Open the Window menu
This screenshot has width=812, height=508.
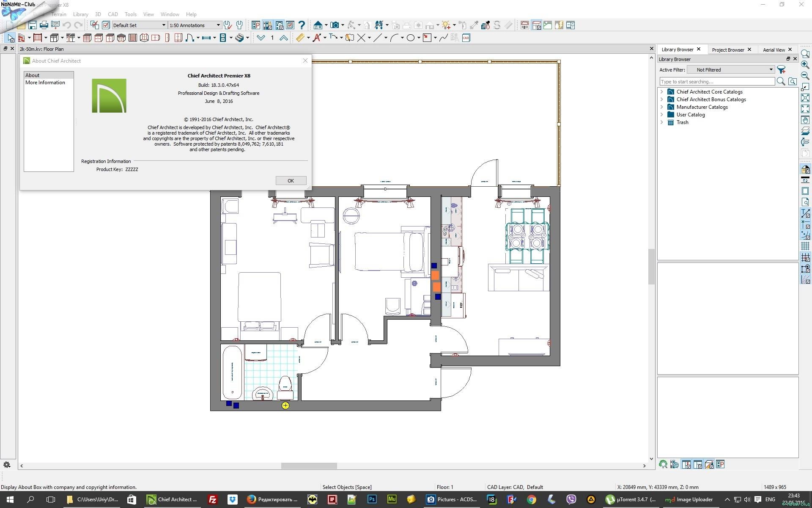tap(170, 14)
